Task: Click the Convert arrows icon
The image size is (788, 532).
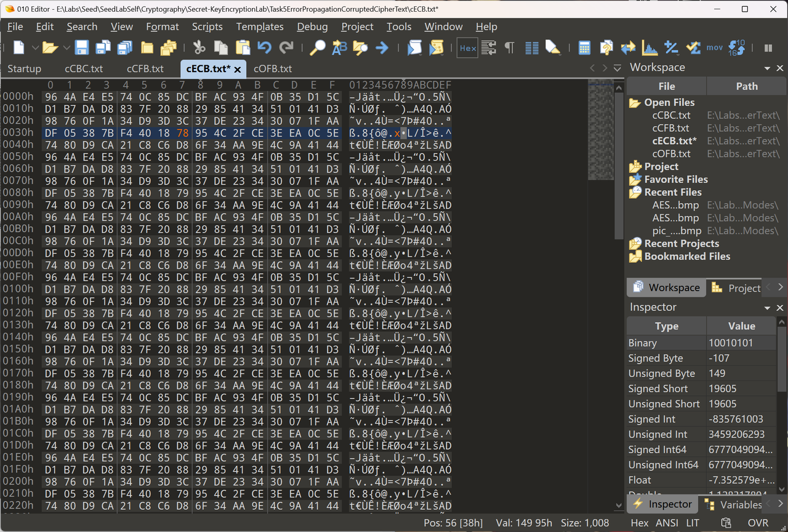Action: [x=628, y=47]
